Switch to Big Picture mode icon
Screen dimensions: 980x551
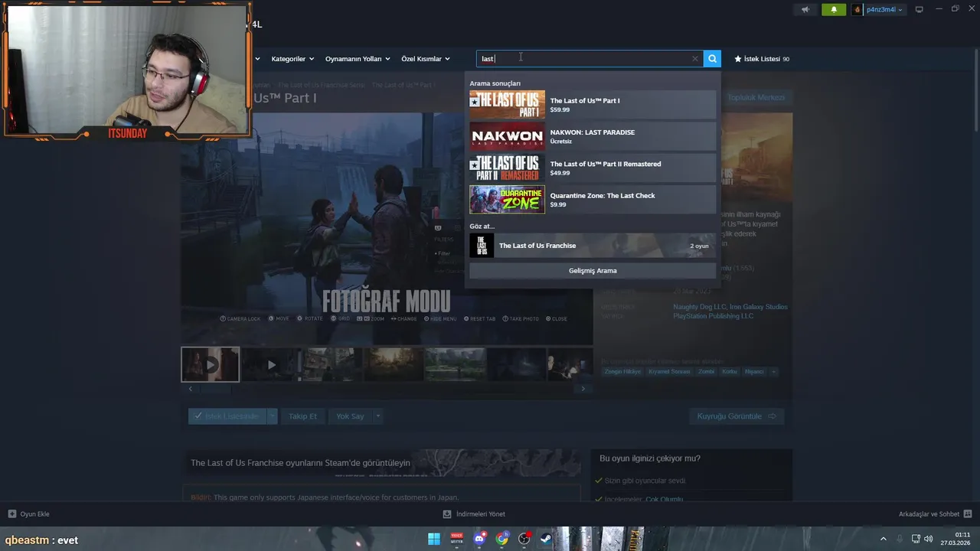tap(919, 10)
